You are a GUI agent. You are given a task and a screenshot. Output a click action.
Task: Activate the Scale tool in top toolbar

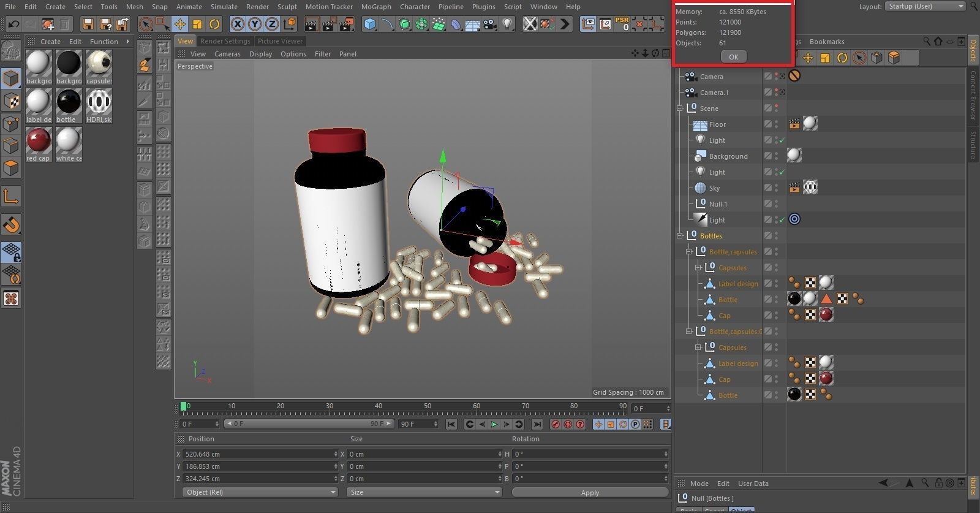tap(197, 24)
